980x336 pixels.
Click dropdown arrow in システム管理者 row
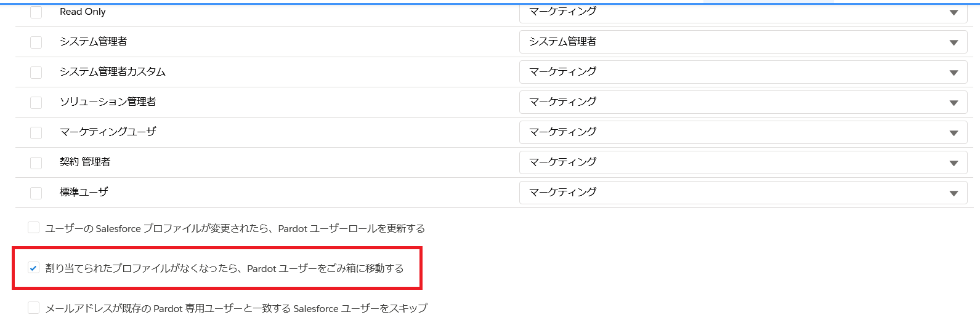point(954,42)
